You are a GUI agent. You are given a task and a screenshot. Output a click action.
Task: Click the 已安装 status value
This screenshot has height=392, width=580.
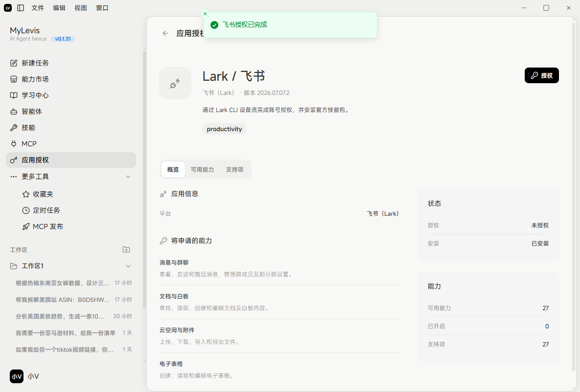540,243
